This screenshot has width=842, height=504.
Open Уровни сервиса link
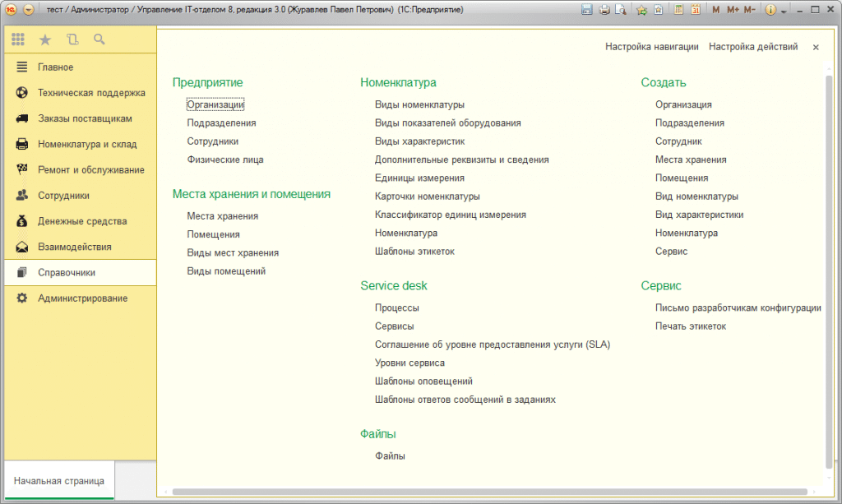coord(409,363)
